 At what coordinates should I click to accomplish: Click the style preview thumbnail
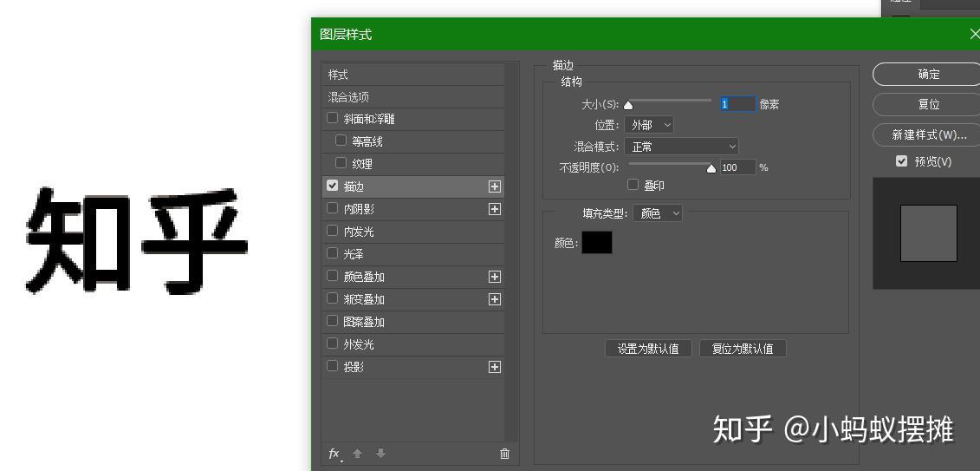[x=928, y=233]
